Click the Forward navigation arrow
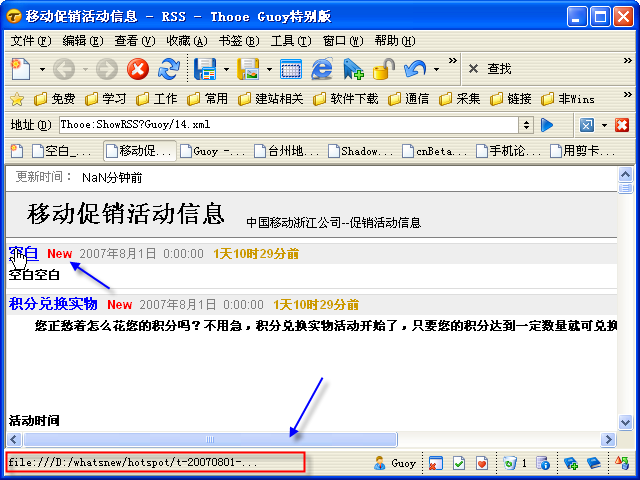This screenshot has height=480, width=640. click(x=107, y=69)
